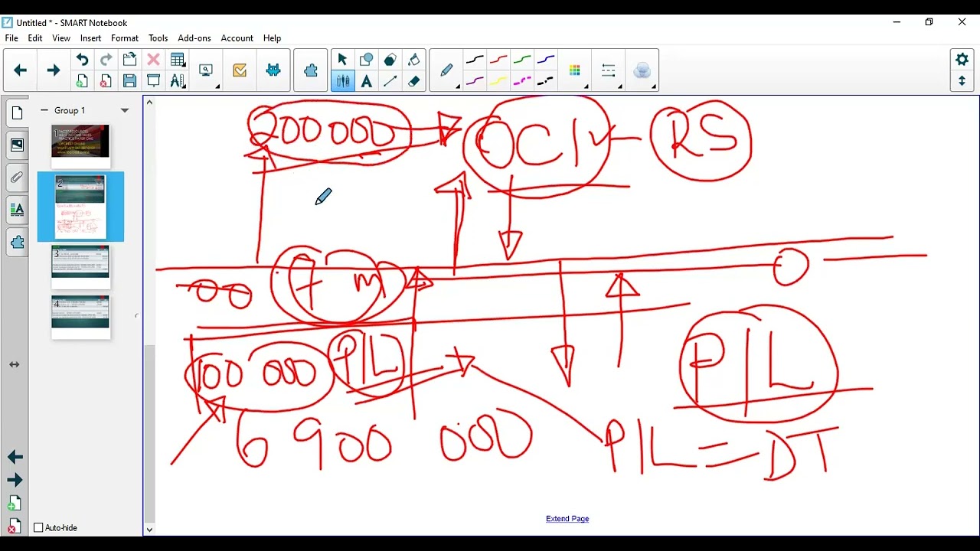Select the Text tool
This screenshot has height=551, width=980.
tap(366, 81)
